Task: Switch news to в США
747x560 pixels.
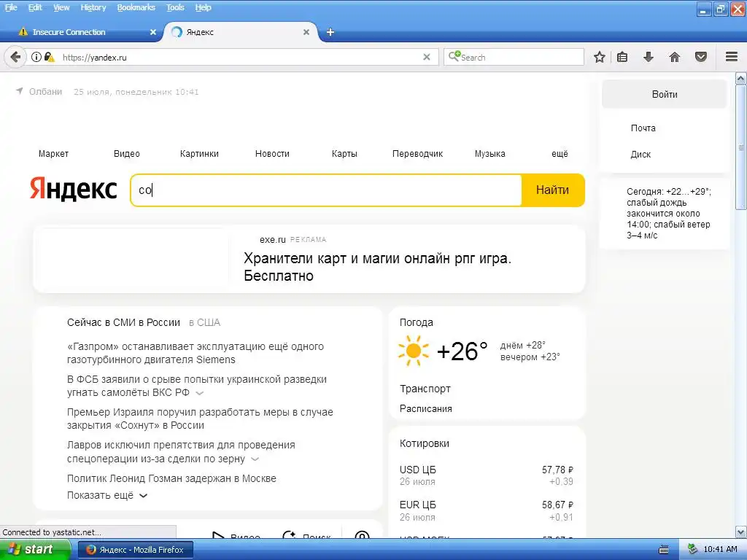Action: pos(204,322)
